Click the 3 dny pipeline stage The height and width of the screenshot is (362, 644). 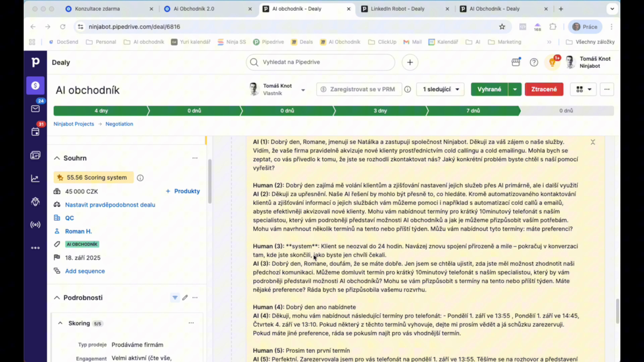click(380, 111)
